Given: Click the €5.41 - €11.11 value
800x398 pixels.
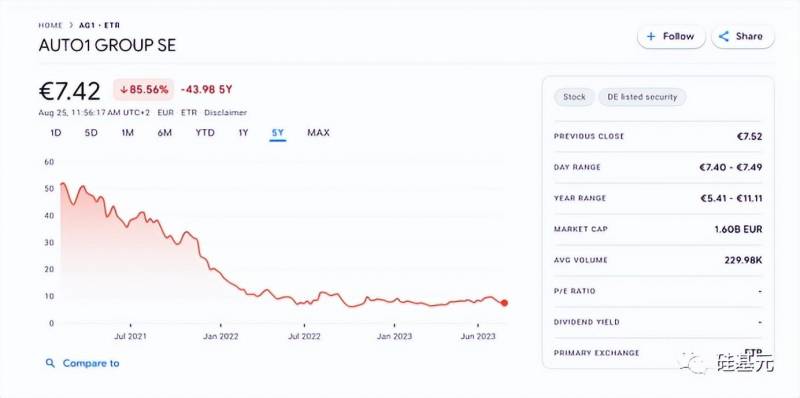Looking at the screenshot, I should (x=731, y=198).
